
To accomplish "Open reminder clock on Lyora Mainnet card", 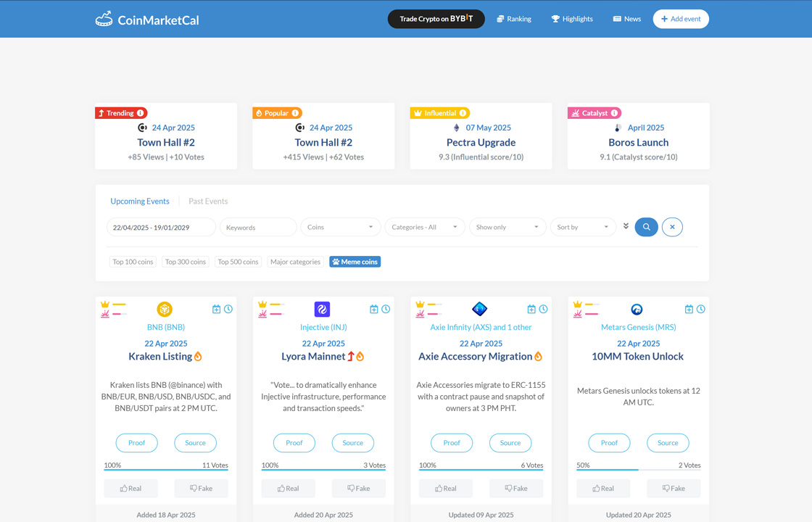I will (386, 309).
